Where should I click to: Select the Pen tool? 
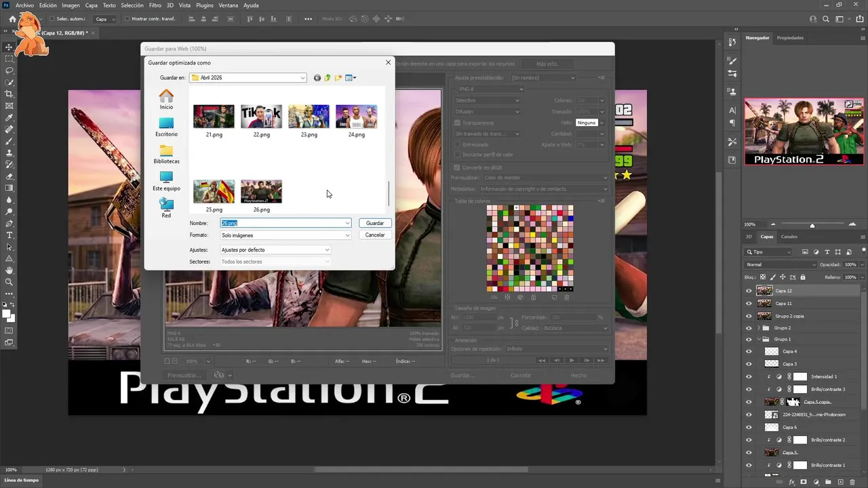pos(9,223)
